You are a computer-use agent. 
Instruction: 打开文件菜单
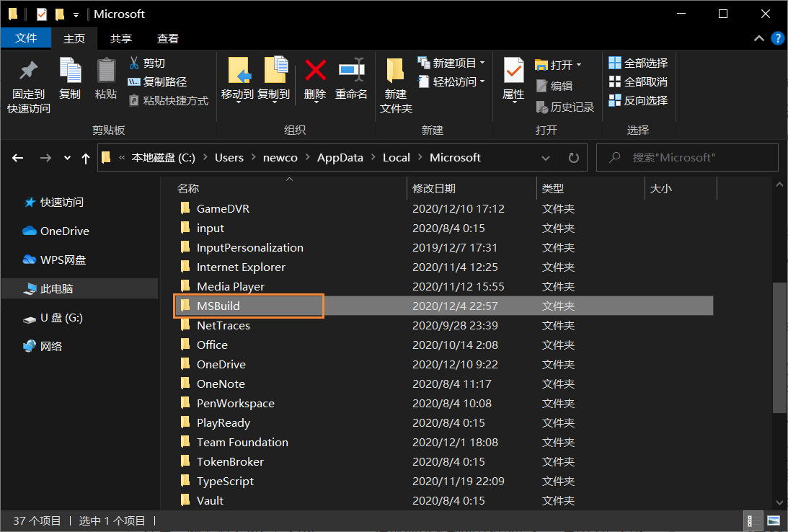[26, 38]
